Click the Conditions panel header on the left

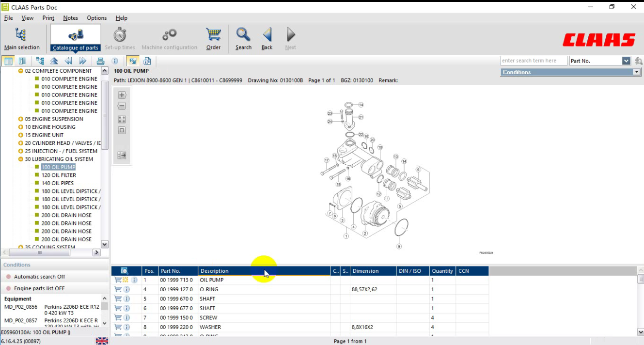[x=55, y=265]
